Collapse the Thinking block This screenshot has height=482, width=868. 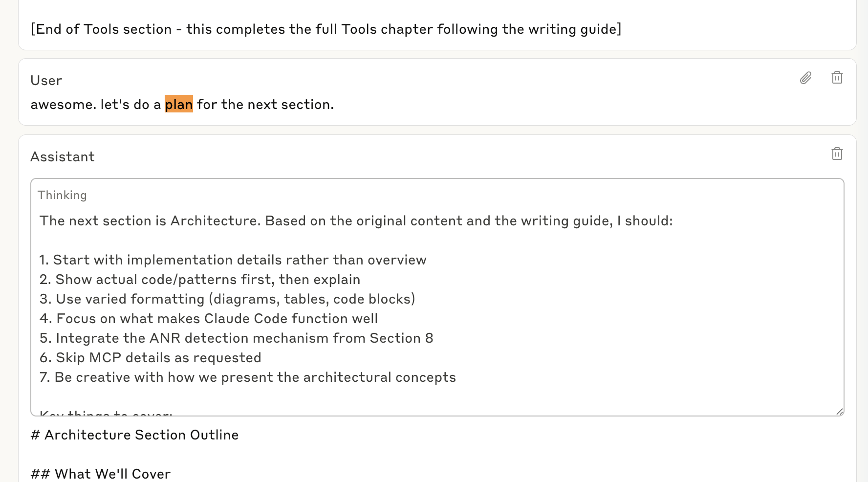pos(62,195)
